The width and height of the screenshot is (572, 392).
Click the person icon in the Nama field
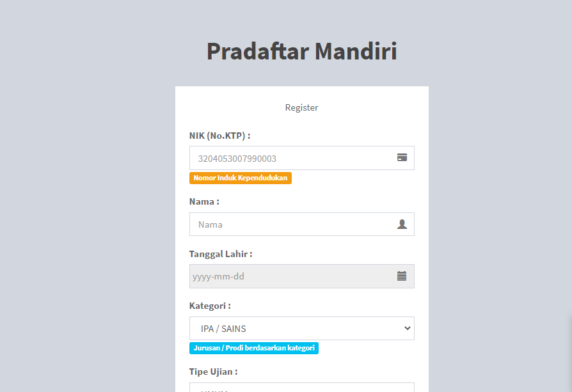402,224
